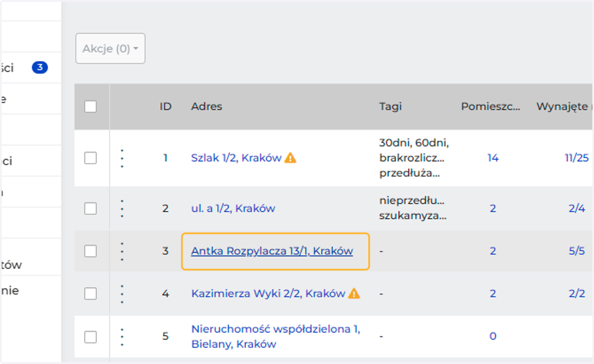Image resolution: width=594 pixels, height=364 pixels.
Task: Click warning icon next to Kazimierza Wyki 2/2
Action: tap(354, 293)
